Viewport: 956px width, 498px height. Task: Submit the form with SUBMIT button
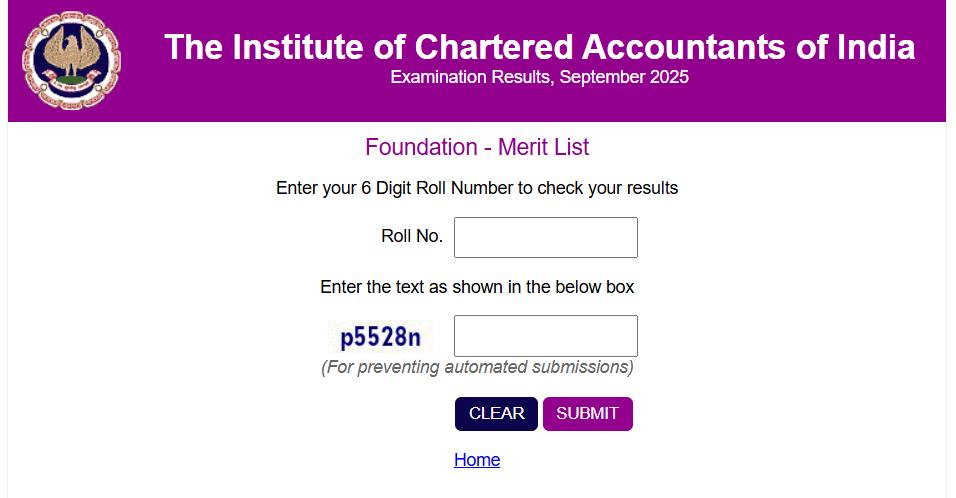(587, 414)
